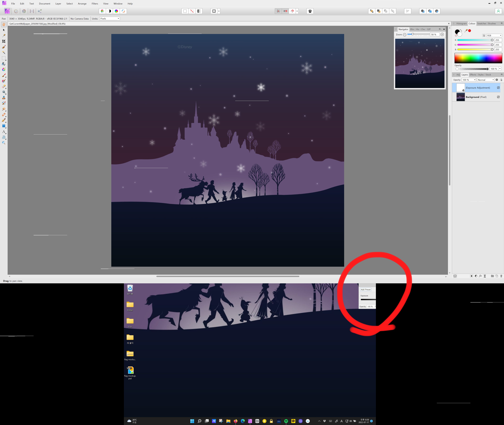Select the None (no colour) swatch
504x425 pixels.
(456, 35)
